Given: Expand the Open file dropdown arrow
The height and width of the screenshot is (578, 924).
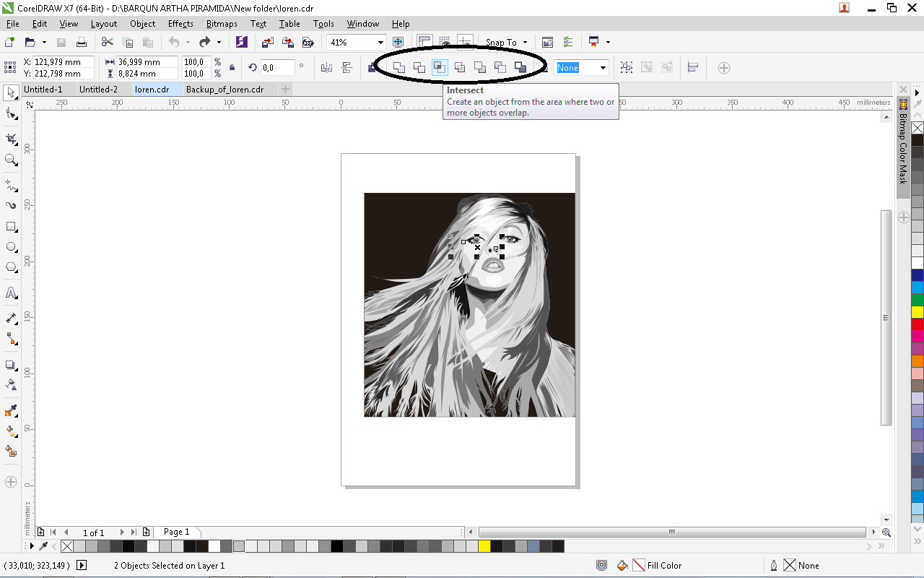Looking at the screenshot, I should coord(44,42).
